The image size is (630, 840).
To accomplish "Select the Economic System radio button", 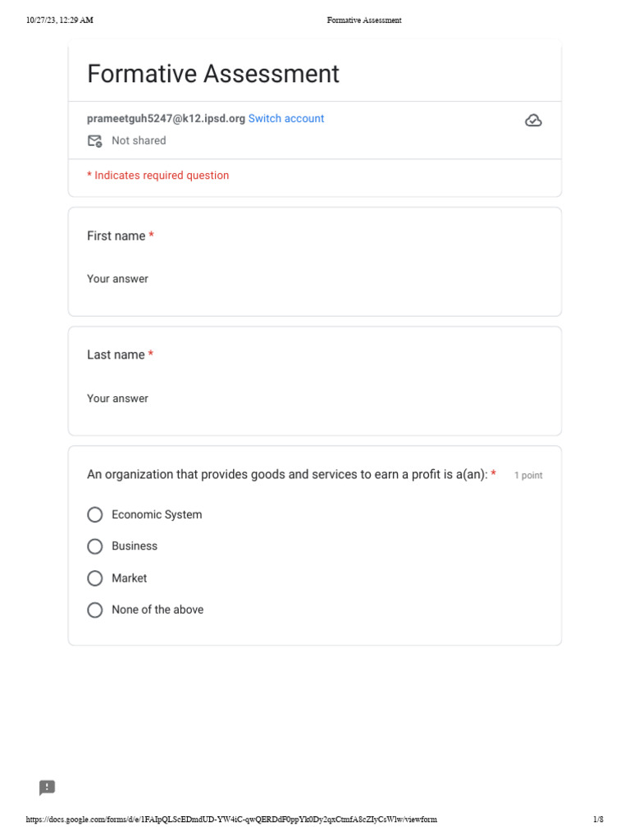I will (x=95, y=515).
